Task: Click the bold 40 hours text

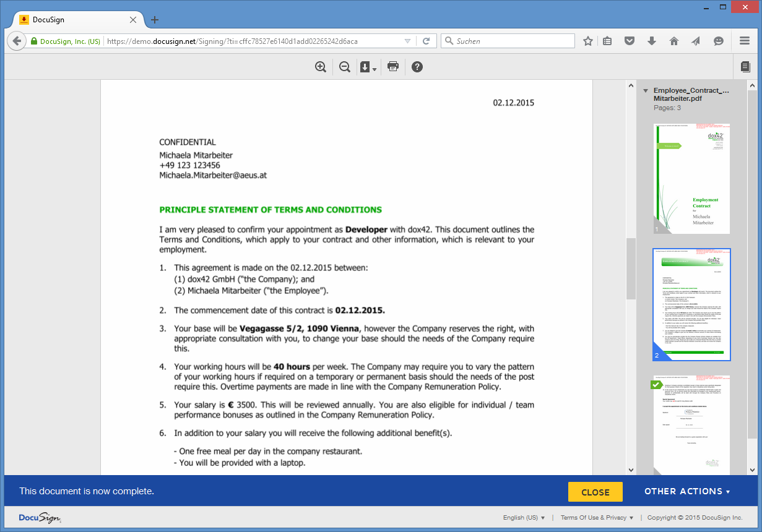Action: [292, 367]
